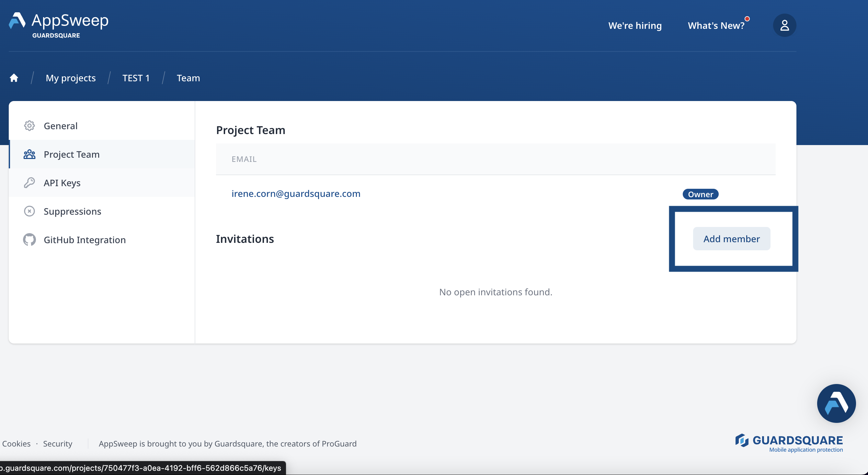Click 'No open invitations found.' text
This screenshot has height=475, width=868.
pos(496,292)
